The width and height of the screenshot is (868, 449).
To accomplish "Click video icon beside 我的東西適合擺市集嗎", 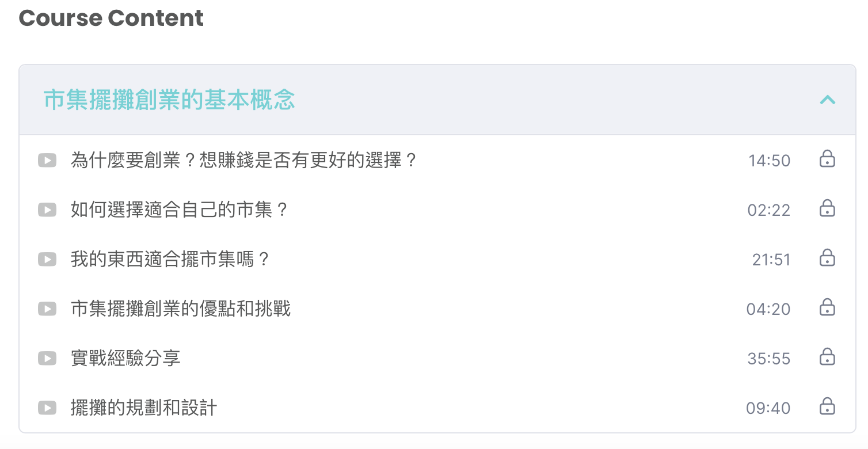I will click(47, 260).
